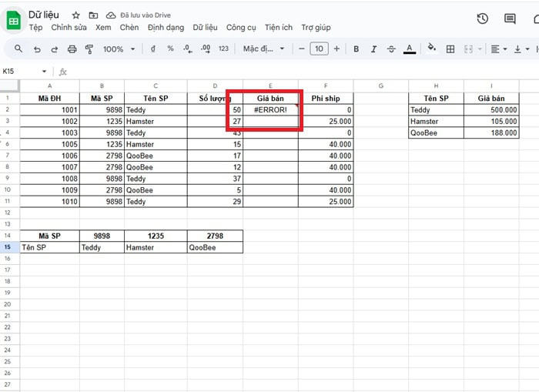Screen dimensions: 539x392
Task: Toggle strikethrough formatting
Action: (391, 49)
